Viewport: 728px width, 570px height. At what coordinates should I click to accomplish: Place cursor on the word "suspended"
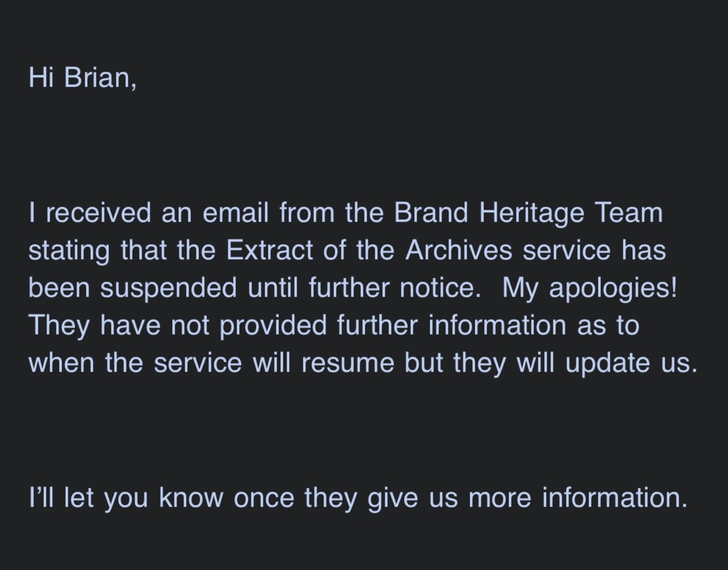click(x=169, y=288)
